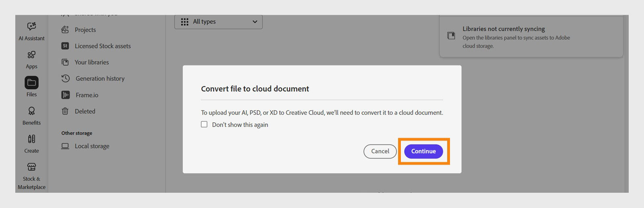Check the Don't show this again box
Image resolution: width=644 pixels, height=208 pixels.
(204, 124)
